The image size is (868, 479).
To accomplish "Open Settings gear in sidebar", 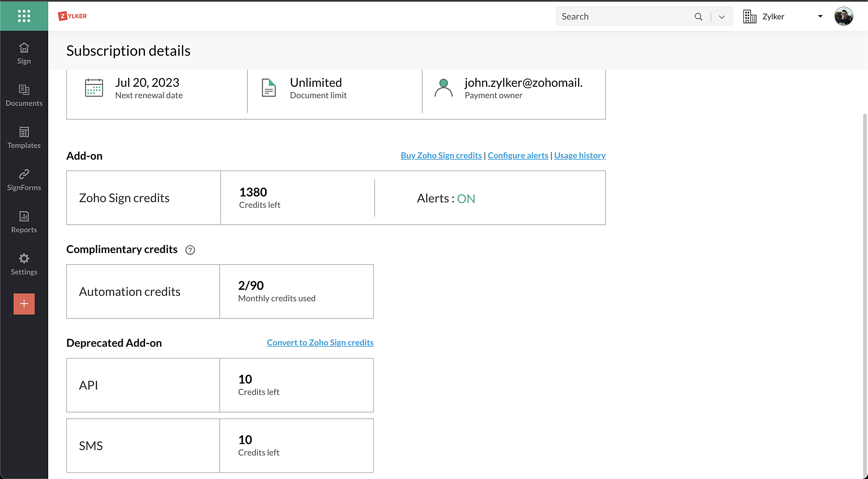I will [x=24, y=264].
